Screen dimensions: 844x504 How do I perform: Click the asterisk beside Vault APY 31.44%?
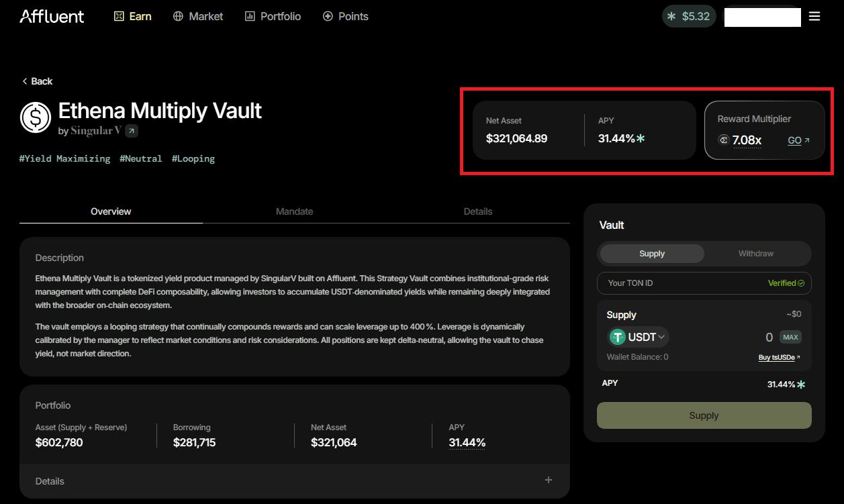pyautogui.click(x=801, y=385)
